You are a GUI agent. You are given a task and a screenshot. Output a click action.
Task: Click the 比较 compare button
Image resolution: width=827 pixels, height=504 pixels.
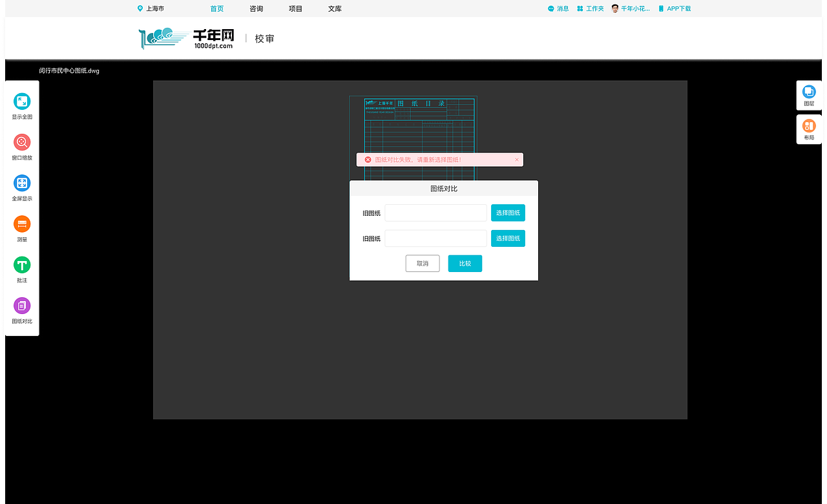tap(465, 264)
